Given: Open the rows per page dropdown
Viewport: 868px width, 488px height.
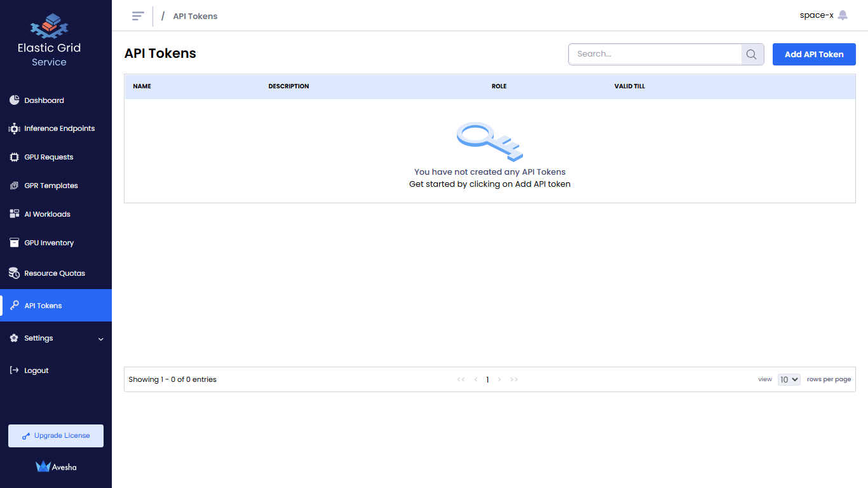Looking at the screenshot, I should [789, 379].
